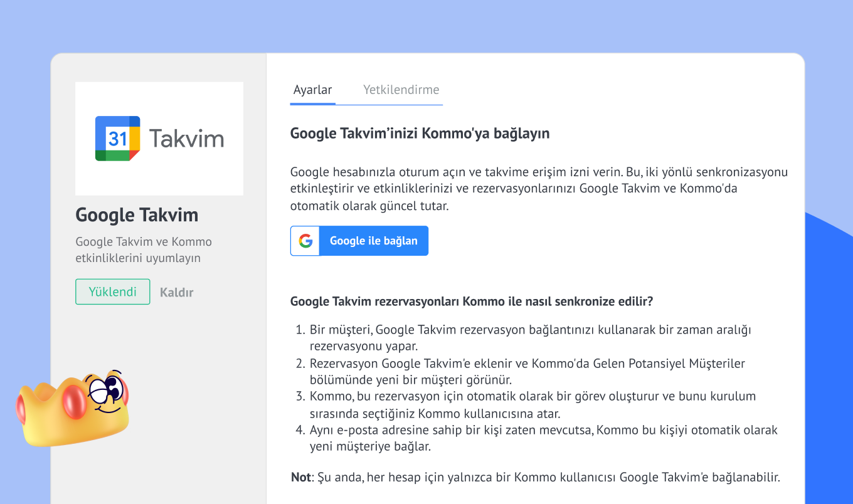Switch to the Yetkilendirme tab
Screen dimensions: 853x504
pos(401,90)
